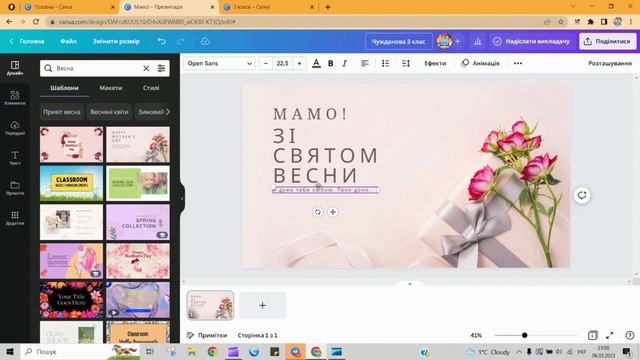This screenshot has height=360, width=640.
Task: Toggle italic formatting
Action: tap(344, 63)
